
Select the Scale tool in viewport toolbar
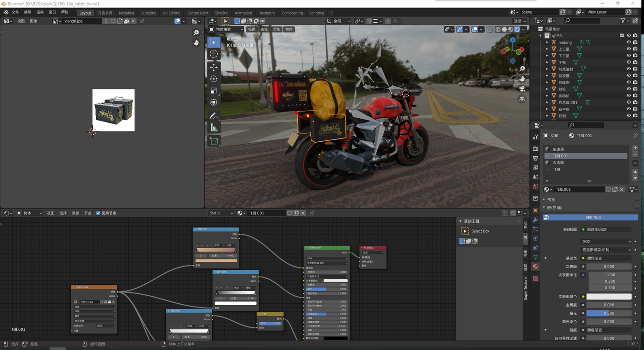(x=214, y=90)
